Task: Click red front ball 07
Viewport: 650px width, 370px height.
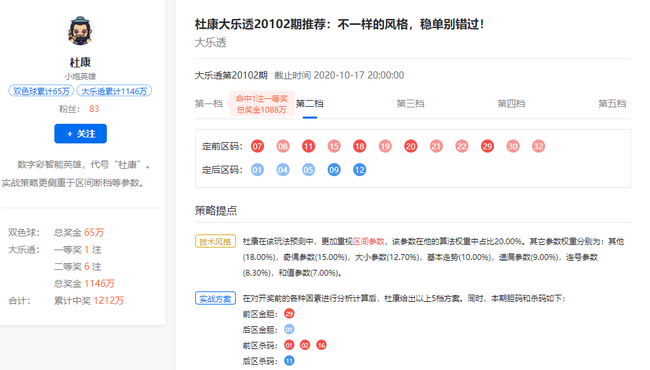Action: point(257,146)
